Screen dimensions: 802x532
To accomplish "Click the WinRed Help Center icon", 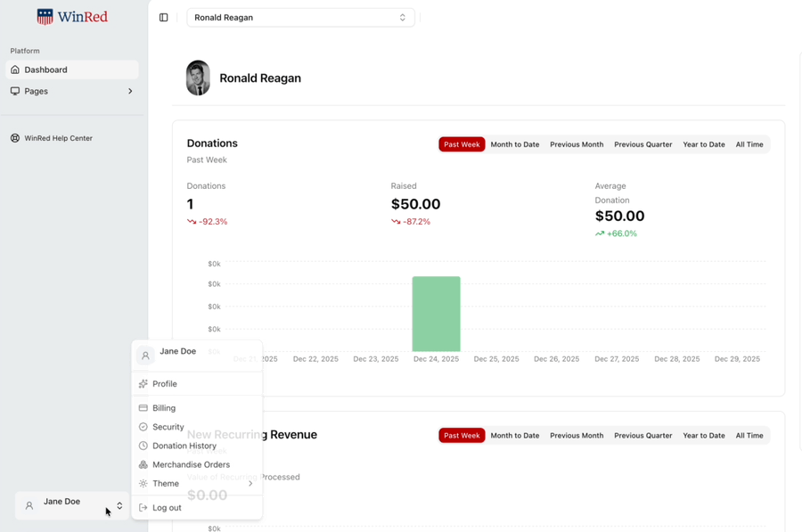I will [15, 138].
